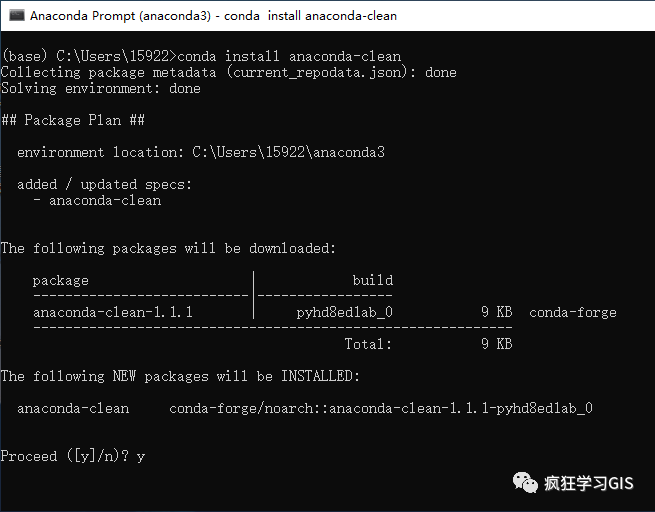This screenshot has width=655, height=512.
Task: Click the 'conda-forge' channel name in table
Action: tap(573, 312)
